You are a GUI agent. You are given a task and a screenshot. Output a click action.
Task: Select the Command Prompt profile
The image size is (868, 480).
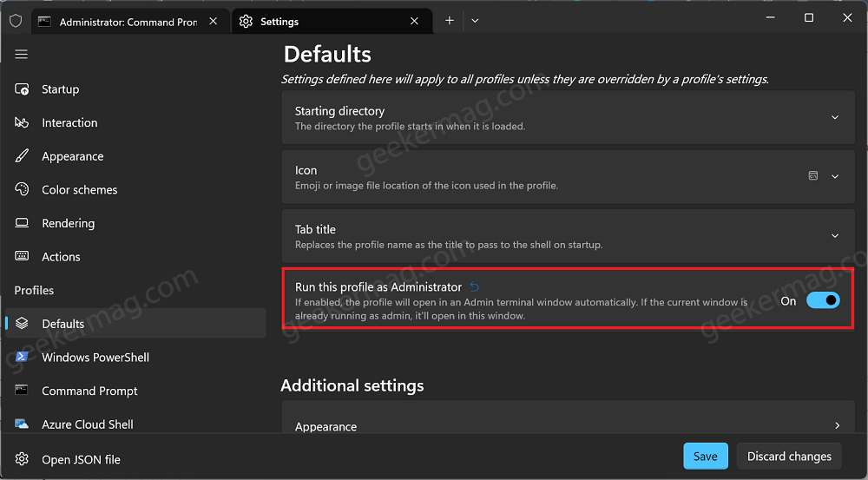pyautogui.click(x=135, y=391)
